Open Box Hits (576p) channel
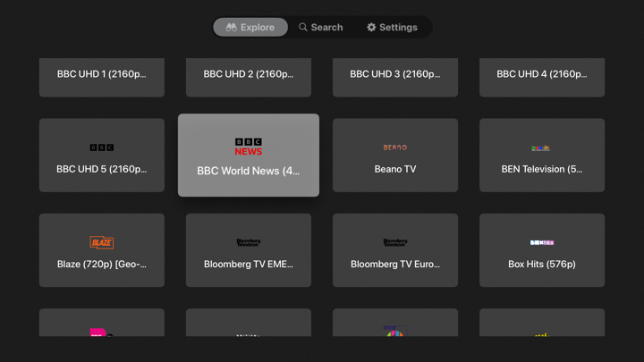Screen dimensions: 644x362 [x=542, y=250]
